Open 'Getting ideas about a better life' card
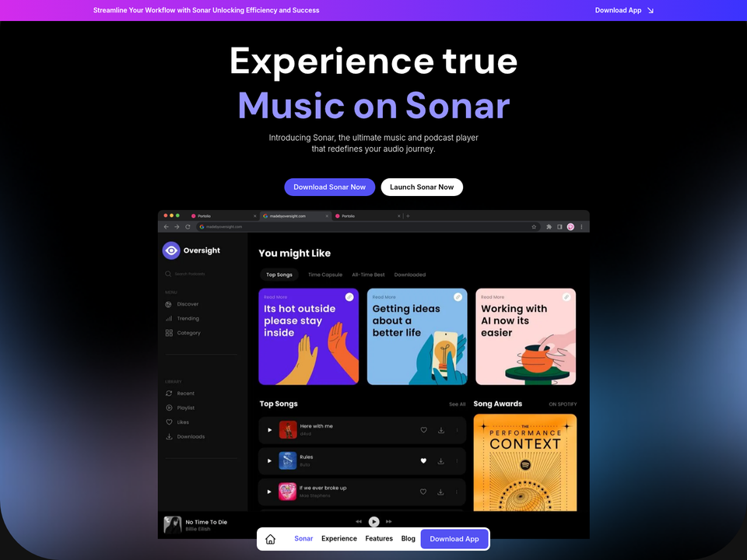Screen dimensions: 747x560 pyautogui.click(x=417, y=337)
